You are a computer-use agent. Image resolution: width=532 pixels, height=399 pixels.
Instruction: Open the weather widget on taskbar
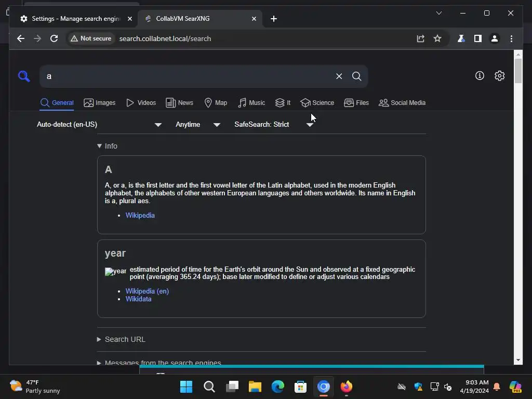click(35, 387)
